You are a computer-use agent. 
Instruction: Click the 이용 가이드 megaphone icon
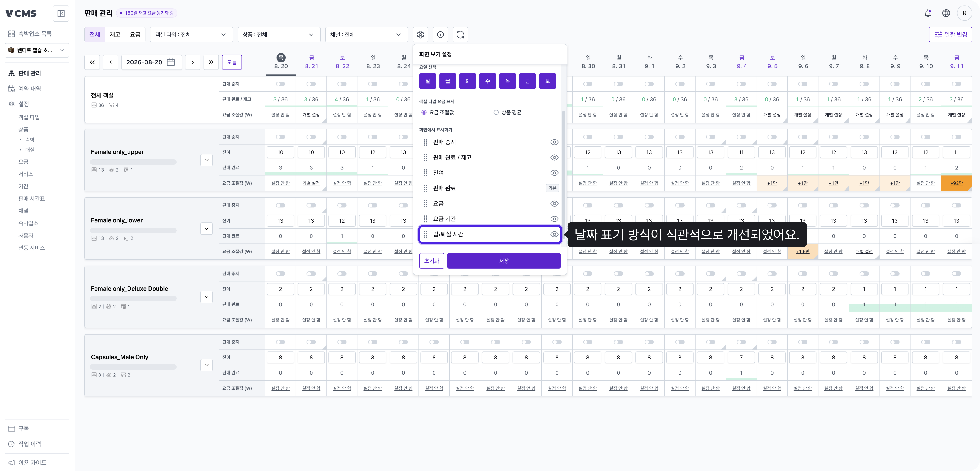11,463
